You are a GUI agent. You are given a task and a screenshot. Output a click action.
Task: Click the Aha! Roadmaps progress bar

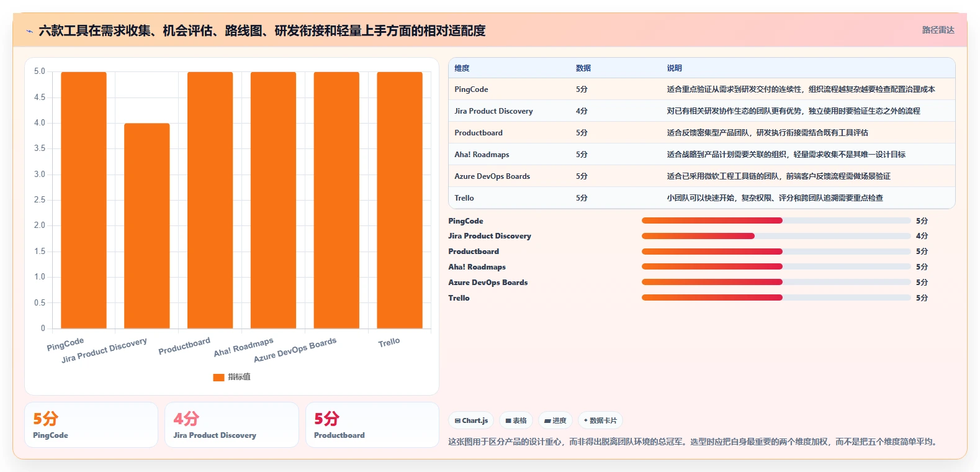pyautogui.click(x=776, y=266)
